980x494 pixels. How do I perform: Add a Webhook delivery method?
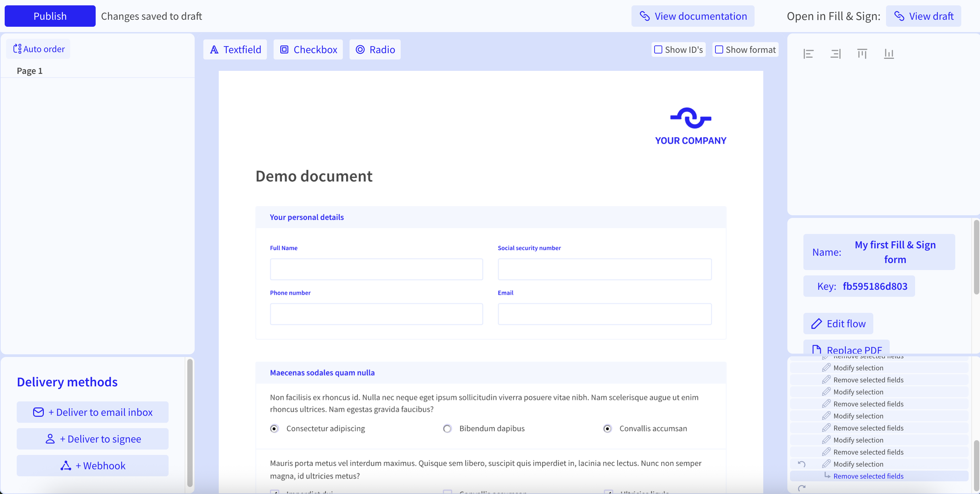92,466
